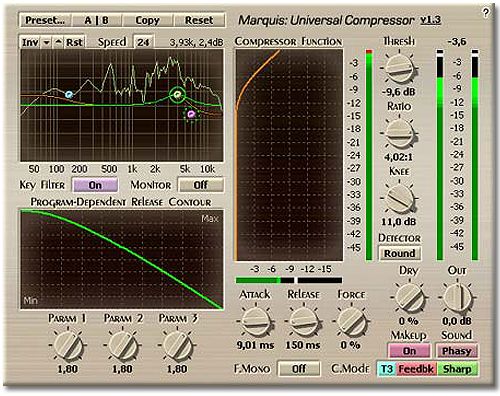The image size is (500, 396).
Task: Click the green release contour curve display
Action: [122, 259]
